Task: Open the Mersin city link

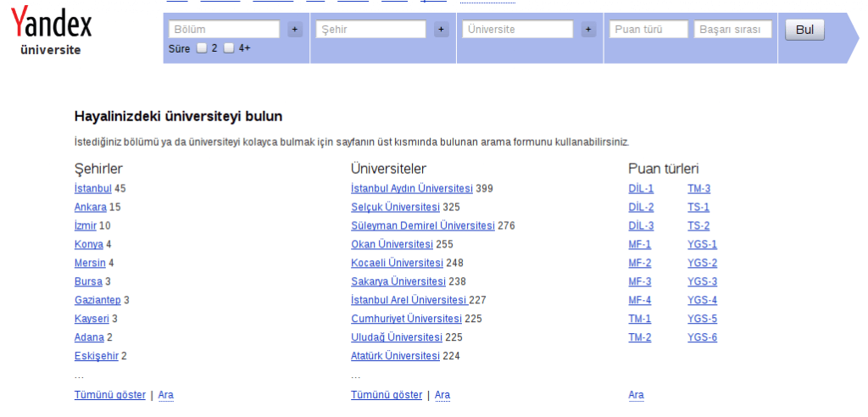Action: (90, 263)
